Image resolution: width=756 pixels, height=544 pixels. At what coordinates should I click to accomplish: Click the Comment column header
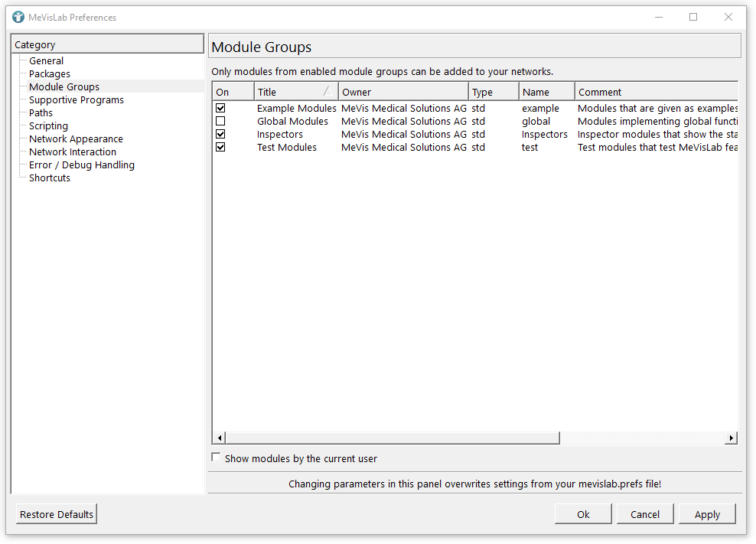click(x=655, y=92)
